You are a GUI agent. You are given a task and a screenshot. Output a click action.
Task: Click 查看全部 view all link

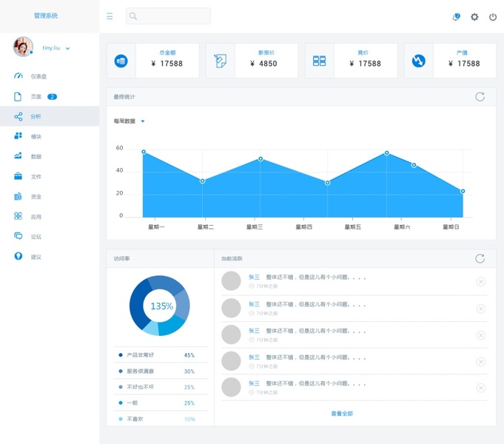click(x=342, y=414)
